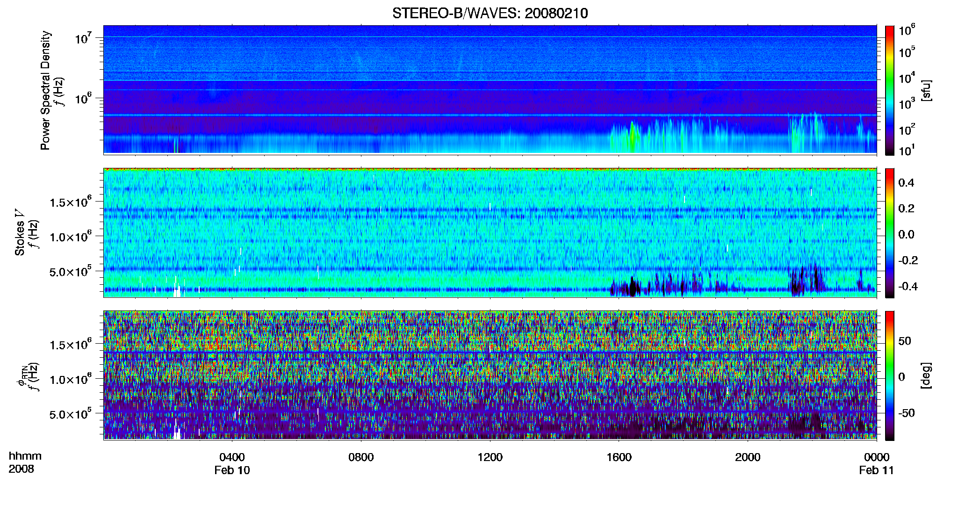Click the Feb 11 date label
The image size is (980, 505).
[876, 470]
